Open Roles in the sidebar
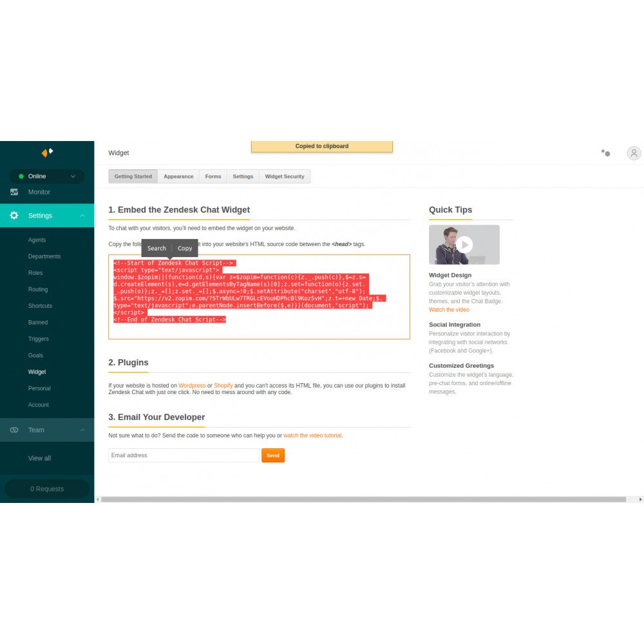 click(35, 272)
